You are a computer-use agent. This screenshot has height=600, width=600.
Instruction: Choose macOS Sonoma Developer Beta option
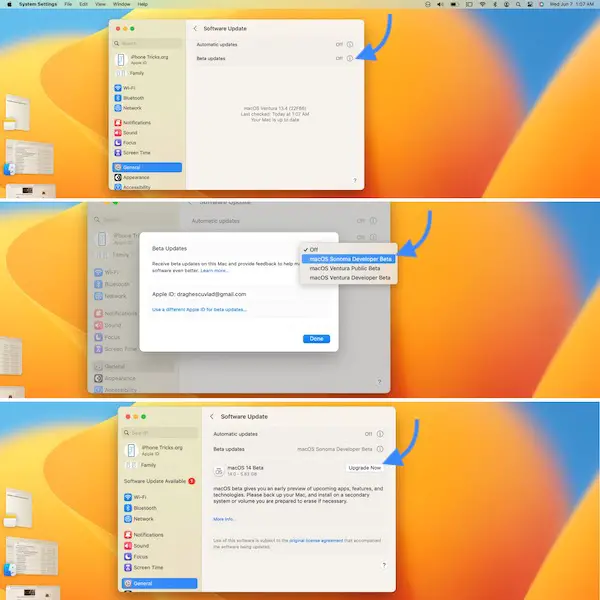pos(351,258)
